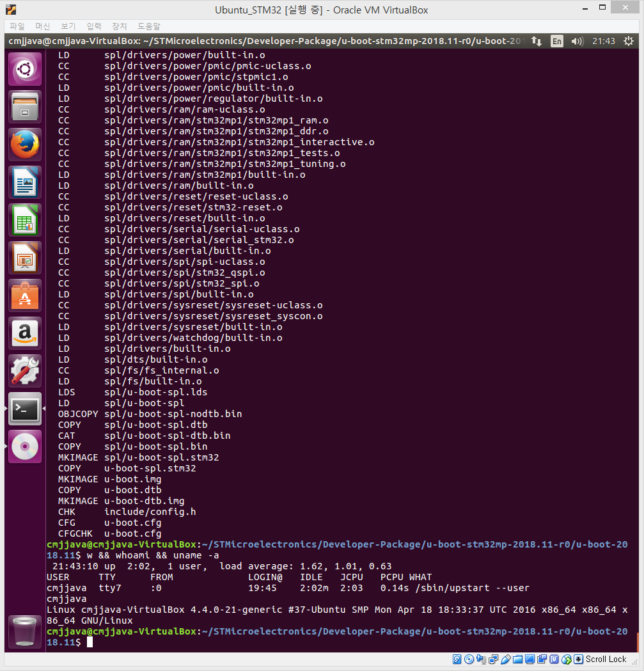The width and height of the screenshot is (644, 671).
Task: Open Ubuntu Dash search launcher
Action: pos(25,69)
